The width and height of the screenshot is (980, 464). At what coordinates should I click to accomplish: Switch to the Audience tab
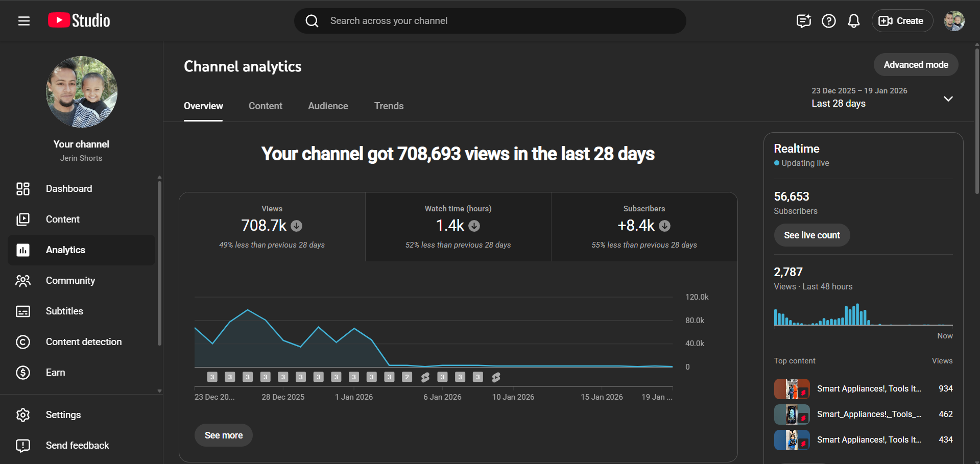(x=328, y=106)
